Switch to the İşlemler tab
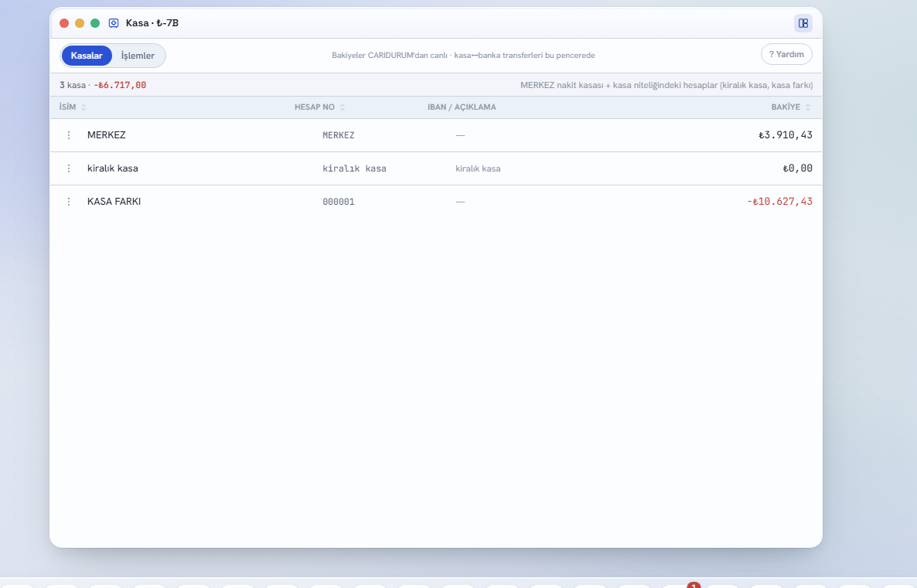Screen dimensions: 917x588 tap(138, 56)
